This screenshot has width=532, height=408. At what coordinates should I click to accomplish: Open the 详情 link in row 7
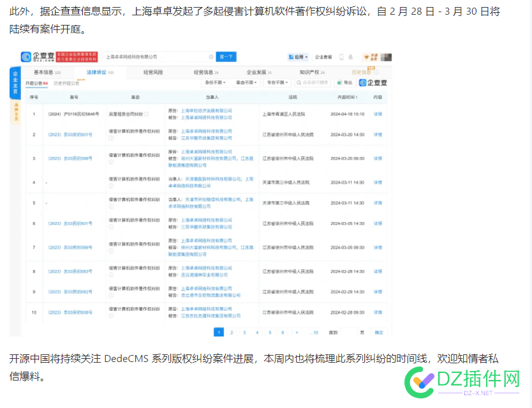(x=378, y=248)
